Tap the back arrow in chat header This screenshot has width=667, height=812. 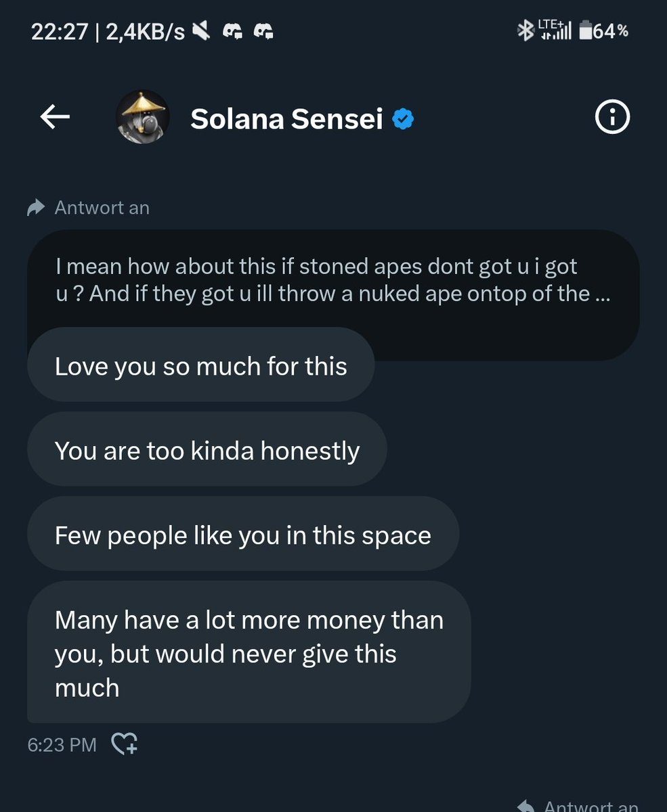pyautogui.click(x=55, y=118)
